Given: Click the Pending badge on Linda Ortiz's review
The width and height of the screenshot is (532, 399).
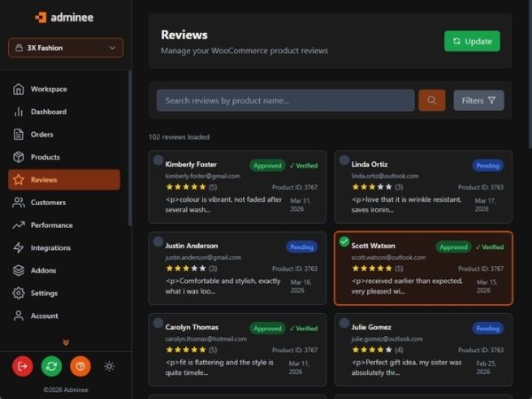Looking at the screenshot, I should tap(488, 166).
